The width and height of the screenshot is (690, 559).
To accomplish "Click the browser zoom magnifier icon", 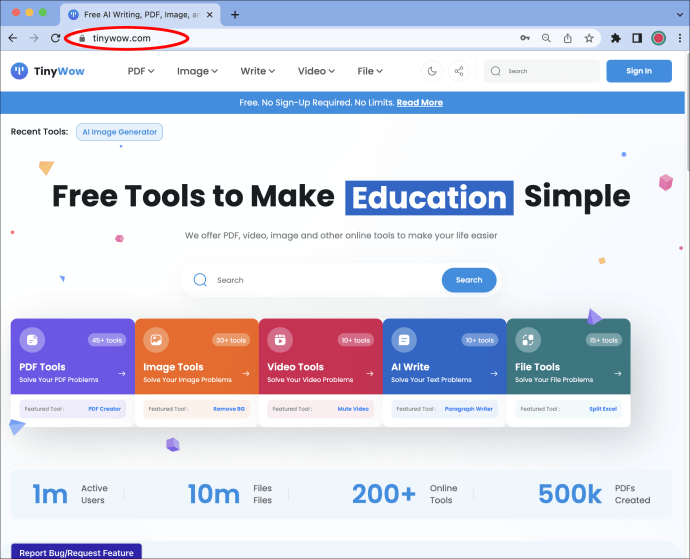I will point(546,38).
